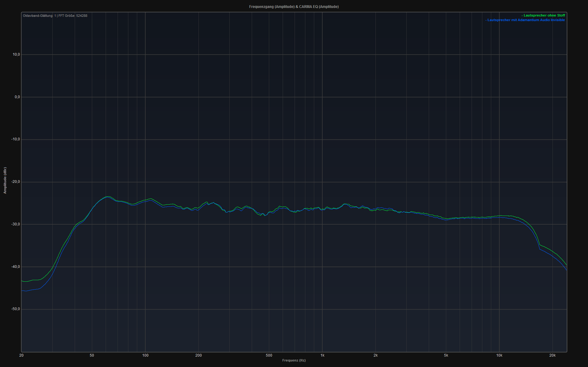Screen dimensions: 588x367
Task: Click the chart title 'Frequenzgang (Amplitude) & CARMA EQ'
Action: pyautogui.click(x=294, y=7)
